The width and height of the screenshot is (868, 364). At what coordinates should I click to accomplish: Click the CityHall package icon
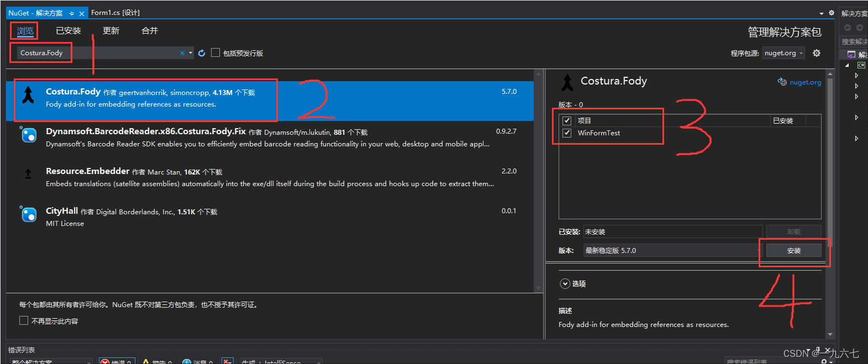pyautogui.click(x=28, y=214)
